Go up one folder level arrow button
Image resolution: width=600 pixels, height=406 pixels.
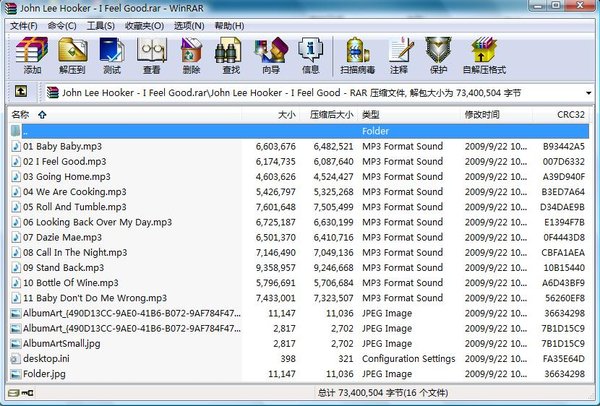pos(21,91)
